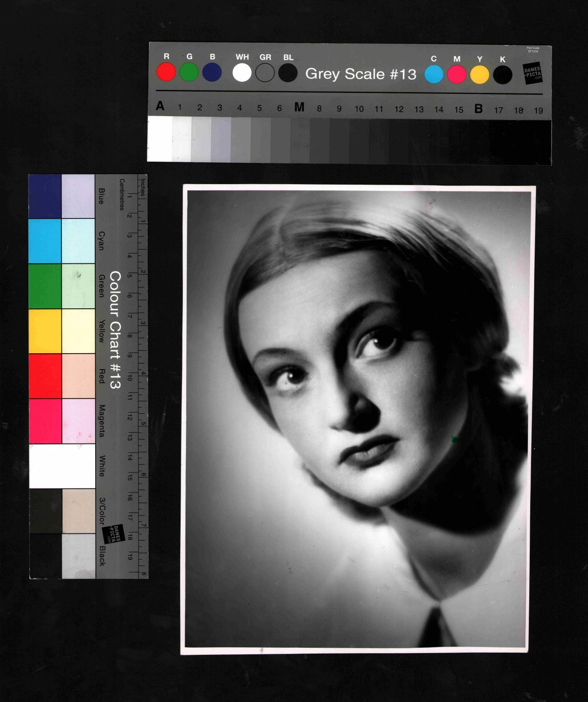
Task: Click the white circle labeled WH
Action: tap(242, 73)
